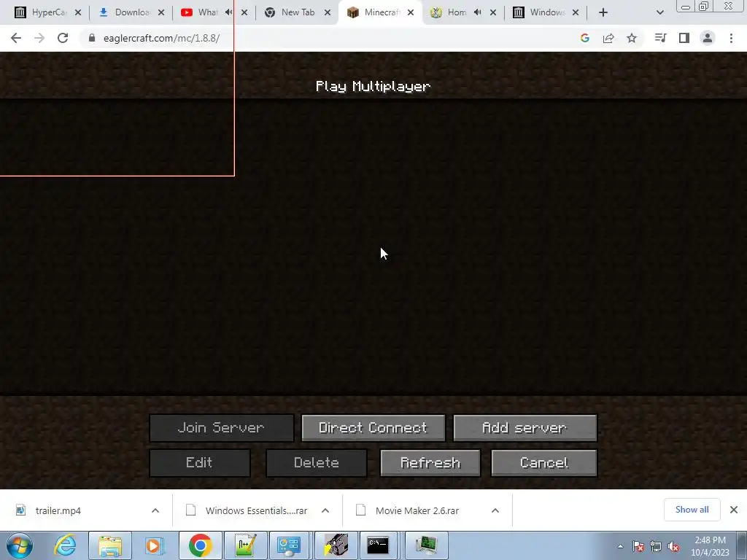Close the HyperCa tab

(78, 12)
